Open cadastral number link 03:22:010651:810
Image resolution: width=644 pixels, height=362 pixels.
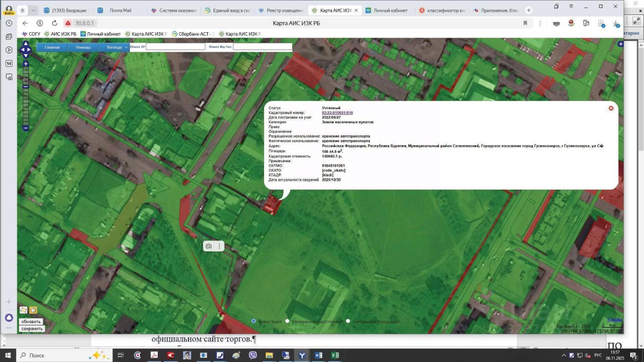click(x=337, y=113)
